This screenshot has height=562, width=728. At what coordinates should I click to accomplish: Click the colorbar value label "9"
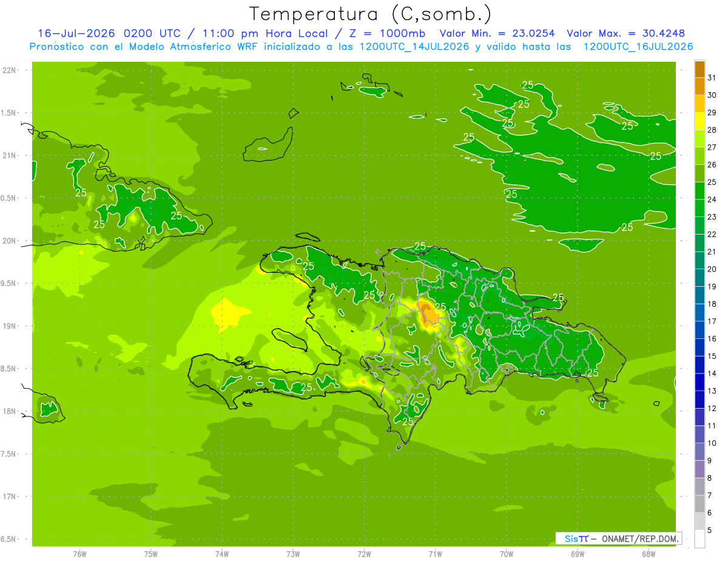coord(710,461)
